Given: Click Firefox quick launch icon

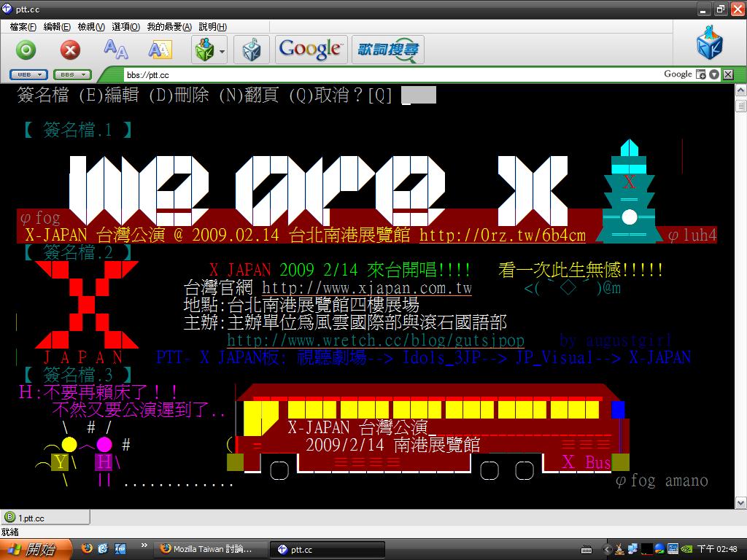Looking at the screenshot, I should (x=87, y=548).
